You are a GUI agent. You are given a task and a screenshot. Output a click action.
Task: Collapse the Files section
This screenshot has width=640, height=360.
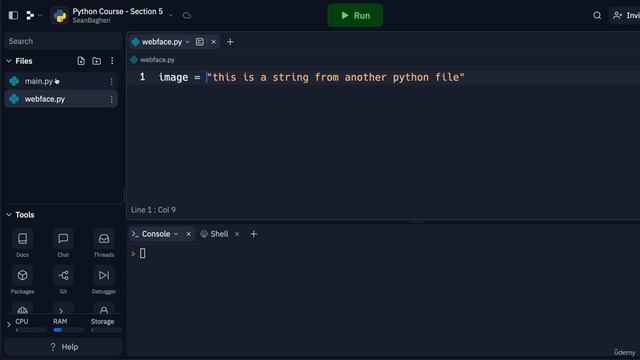coord(9,61)
